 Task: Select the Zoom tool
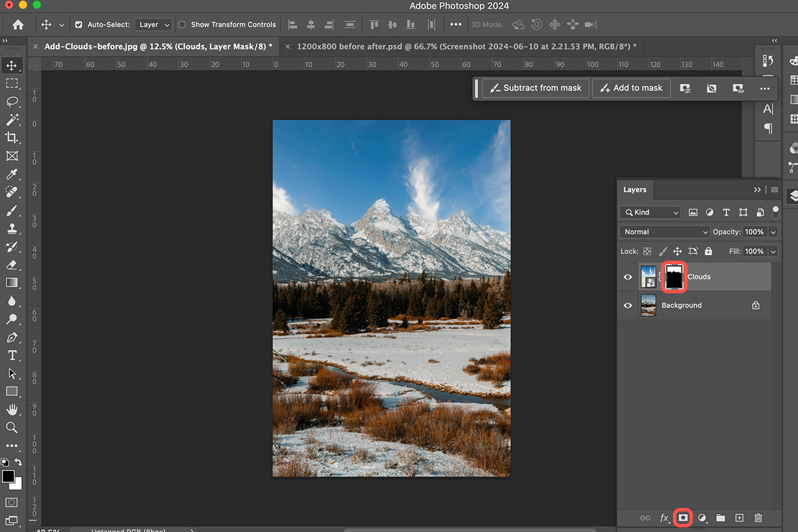pyautogui.click(x=11, y=428)
